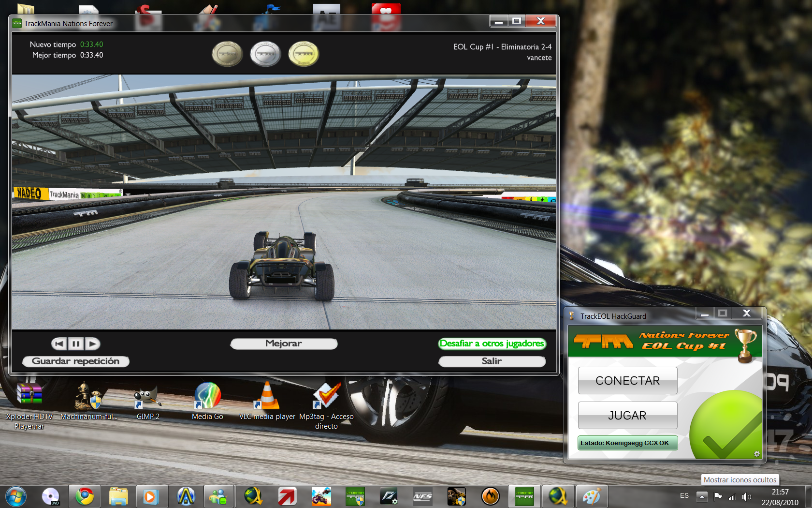812x508 pixels.
Task: Click the track name EOL Cup #1 - Eliminatoria 2-4
Action: (502, 47)
